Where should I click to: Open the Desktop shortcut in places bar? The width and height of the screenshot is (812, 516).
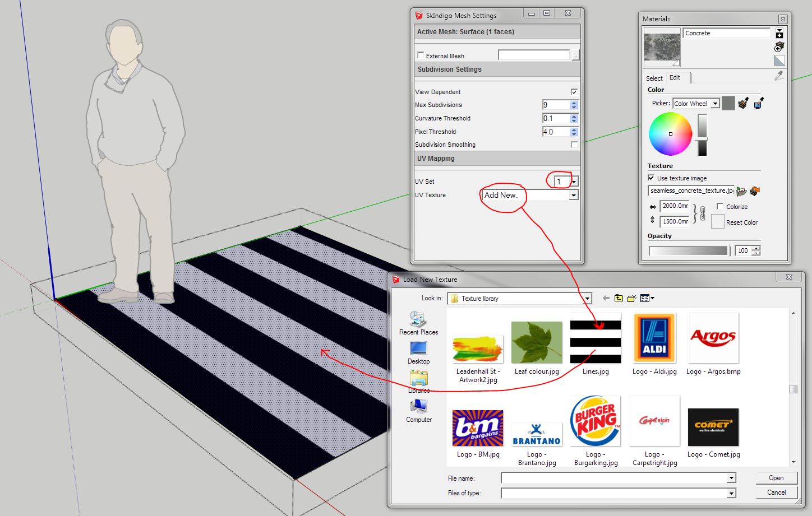tap(418, 353)
